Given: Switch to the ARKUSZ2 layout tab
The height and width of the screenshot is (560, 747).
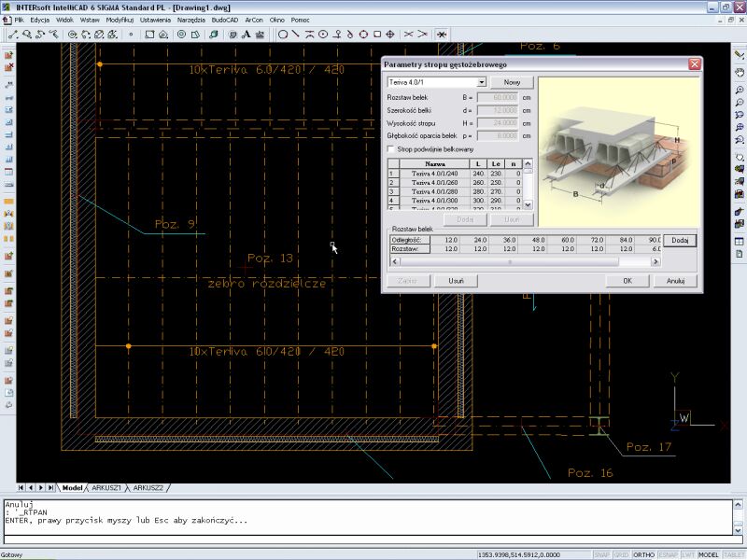Looking at the screenshot, I should coord(148,488).
